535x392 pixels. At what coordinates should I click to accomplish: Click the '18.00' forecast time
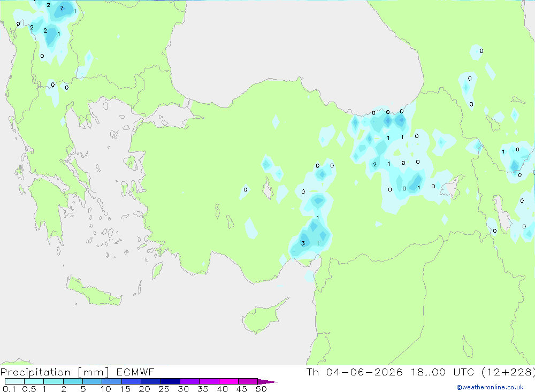click(428, 372)
